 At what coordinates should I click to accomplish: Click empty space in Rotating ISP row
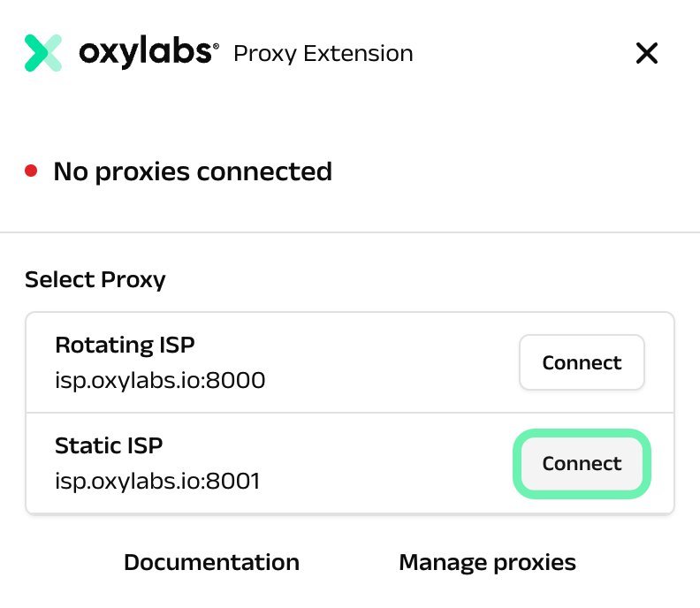389,362
